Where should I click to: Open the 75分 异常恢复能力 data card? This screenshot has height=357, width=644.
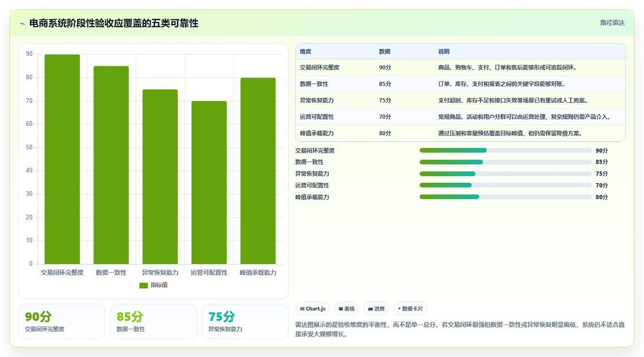[245, 321]
